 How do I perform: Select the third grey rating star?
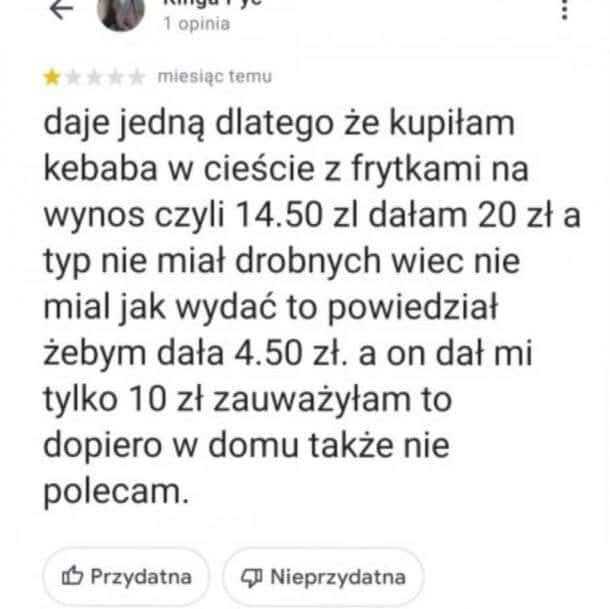94,77
